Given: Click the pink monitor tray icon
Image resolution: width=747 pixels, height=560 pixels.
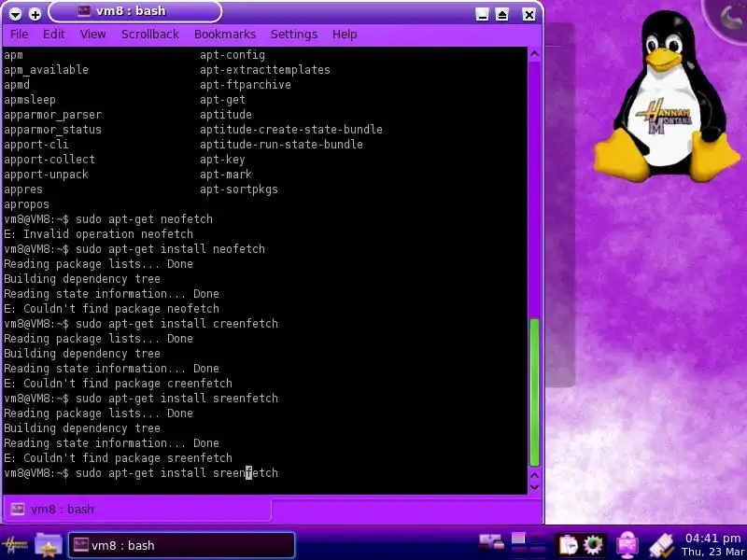Looking at the screenshot, I should click(627, 545).
